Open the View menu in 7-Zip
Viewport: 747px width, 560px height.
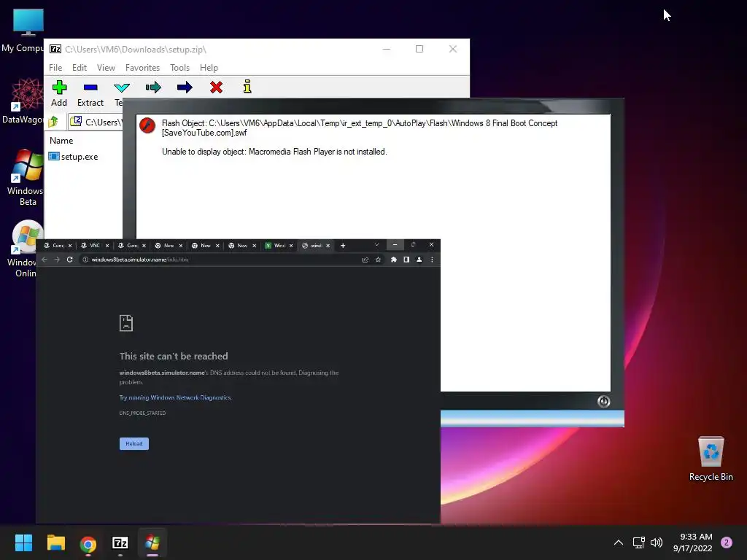click(106, 68)
